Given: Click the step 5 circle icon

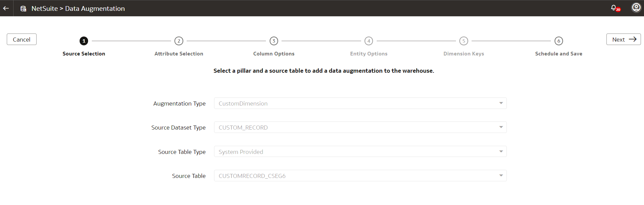Looking at the screenshot, I should coord(464,41).
